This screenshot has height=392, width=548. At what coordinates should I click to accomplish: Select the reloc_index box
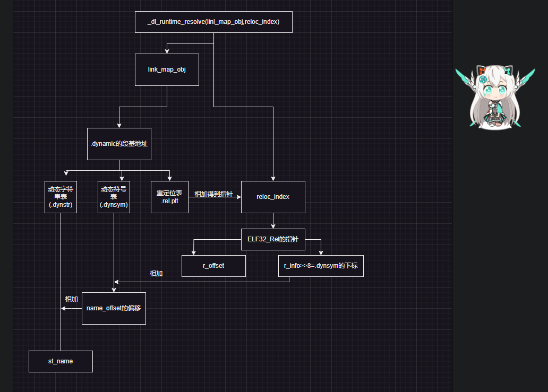[273, 197]
